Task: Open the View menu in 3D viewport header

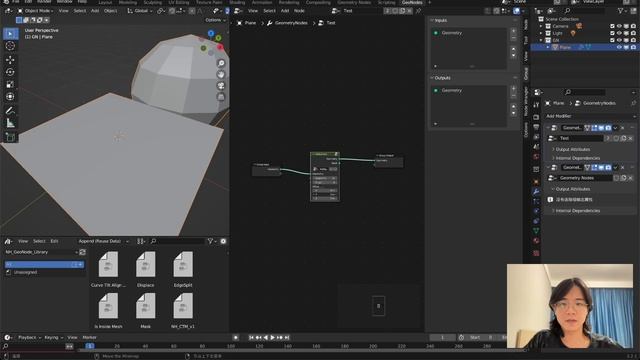Action: [x=64, y=11]
